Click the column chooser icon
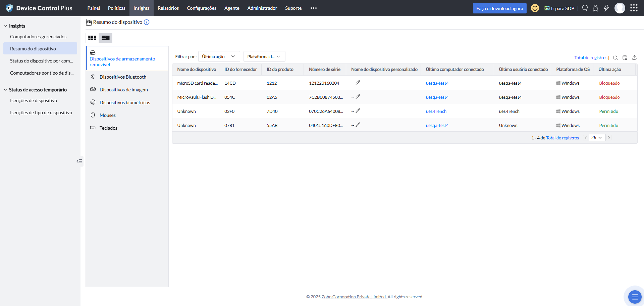 625,58
